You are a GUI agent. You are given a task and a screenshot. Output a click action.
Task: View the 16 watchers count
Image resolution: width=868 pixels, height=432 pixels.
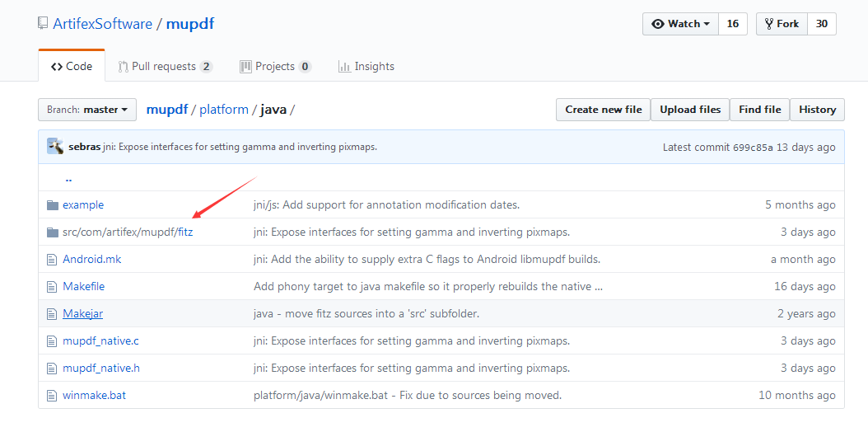tap(732, 24)
